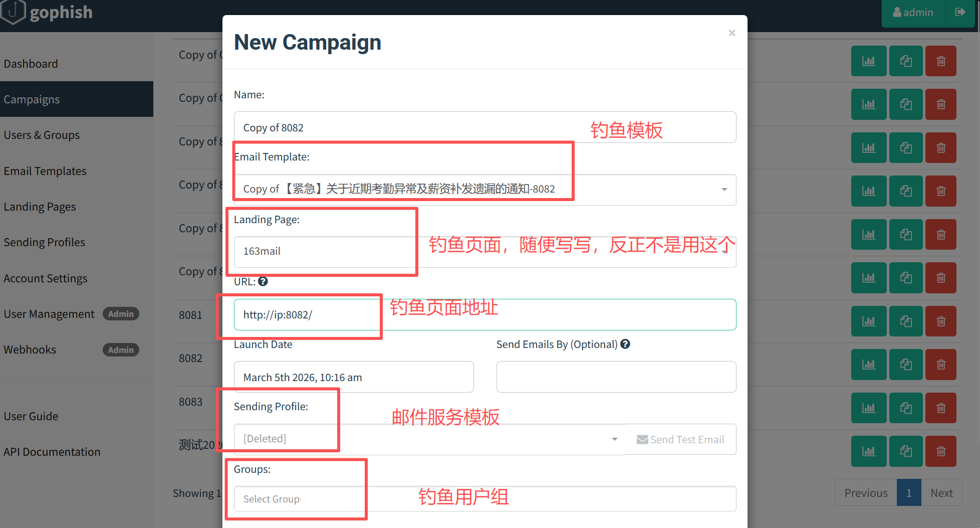The height and width of the screenshot is (528, 980).
Task: Copy campaign icon in the 8082 row
Action: click(x=906, y=365)
